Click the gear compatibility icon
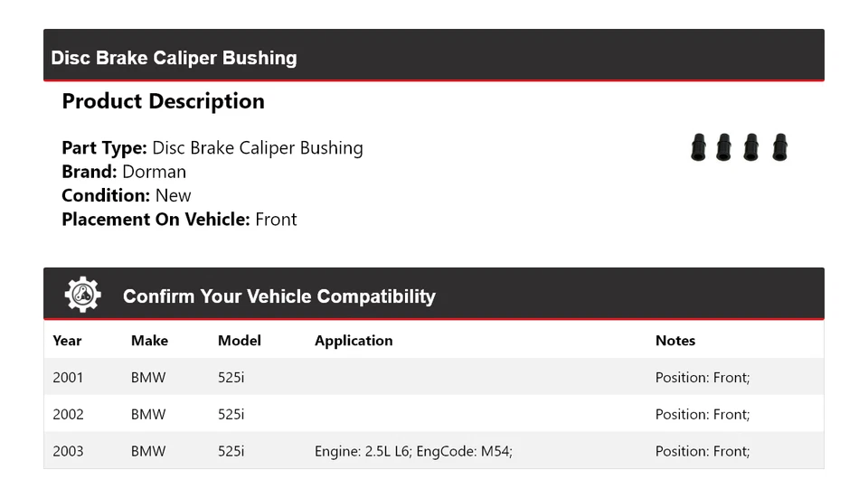Image resolution: width=868 pixels, height=498 pixels. point(82,295)
